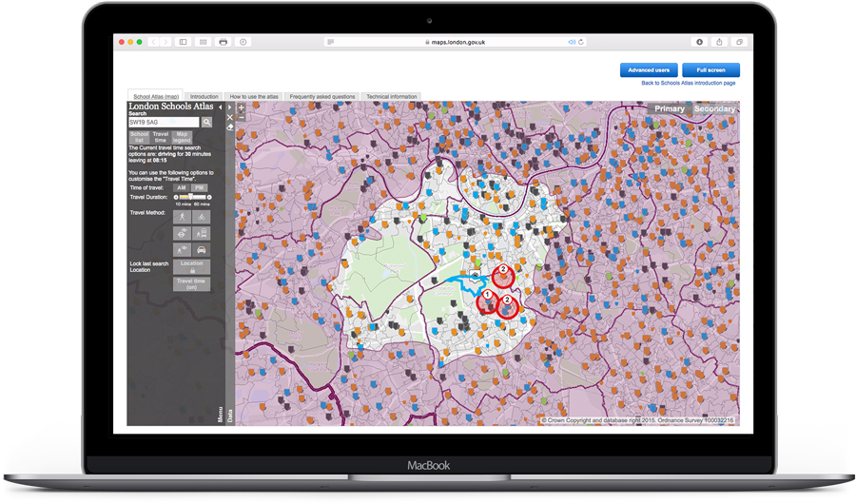Screen dimensions: 856x504
Task: Expand panel with right arrow
Action: 230,107
